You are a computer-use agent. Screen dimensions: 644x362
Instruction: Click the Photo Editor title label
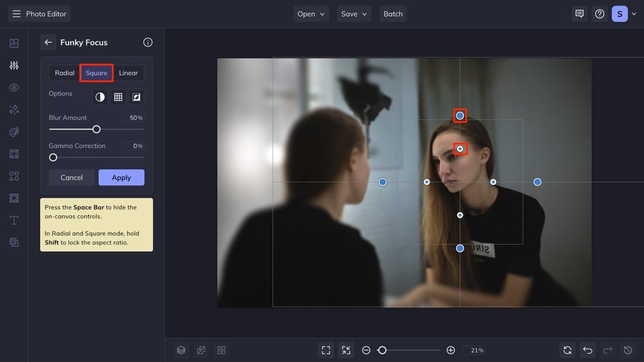click(x=46, y=14)
